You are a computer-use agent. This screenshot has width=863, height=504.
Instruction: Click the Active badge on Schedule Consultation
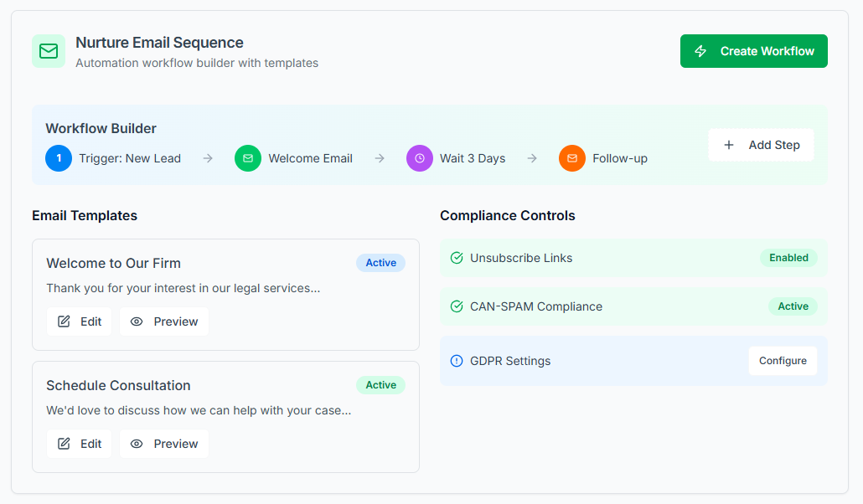coord(380,385)
